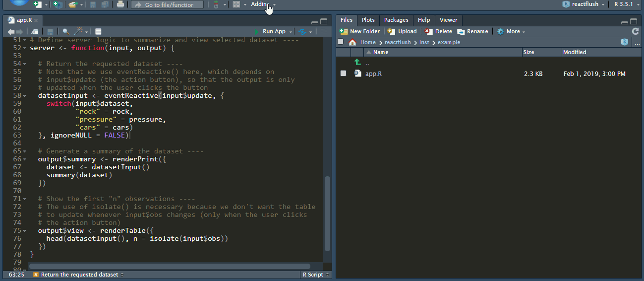
Task: Switch to the Plots tab
Action: pyautogui.click(x=368, y=20)
